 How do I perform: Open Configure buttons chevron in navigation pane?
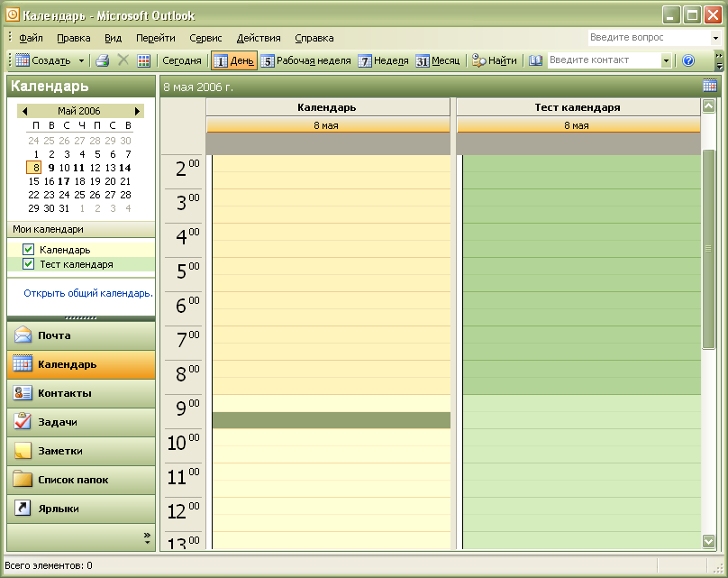(x=147, y=538)
